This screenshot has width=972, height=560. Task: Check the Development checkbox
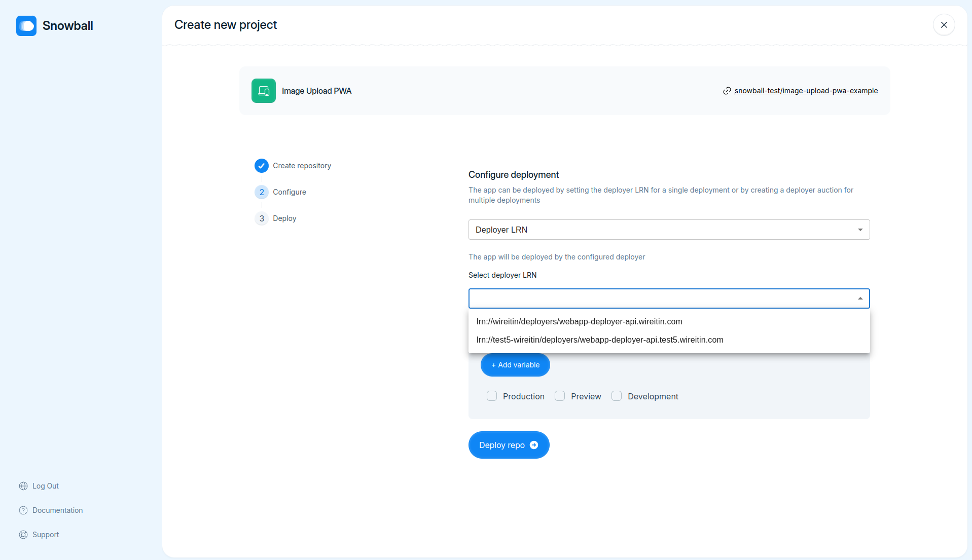point(617,396)
